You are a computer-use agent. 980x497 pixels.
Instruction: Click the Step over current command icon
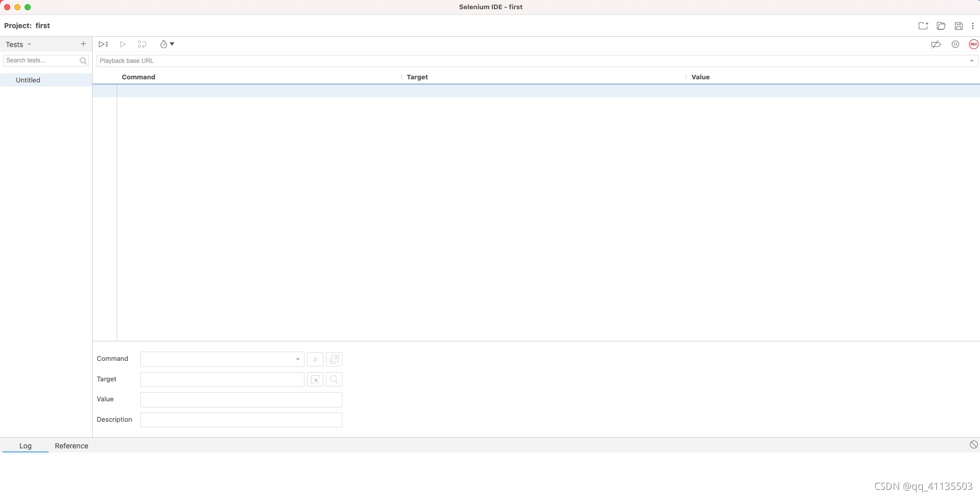[x=142, y=45]
